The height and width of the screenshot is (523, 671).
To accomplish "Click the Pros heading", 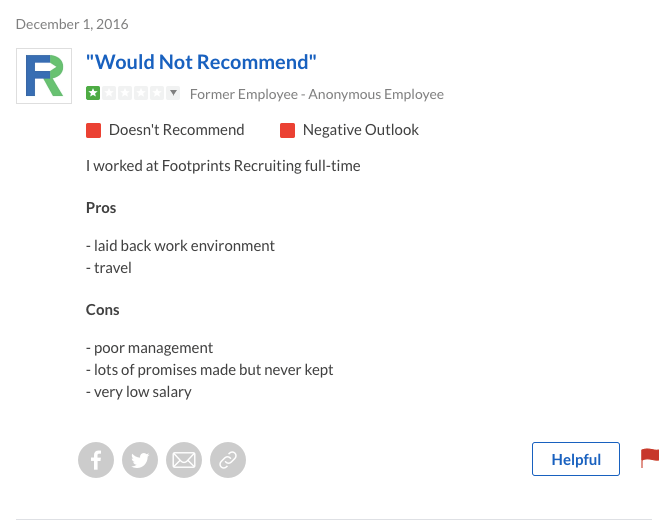I will pyautogui.click(x=101, y=208).
